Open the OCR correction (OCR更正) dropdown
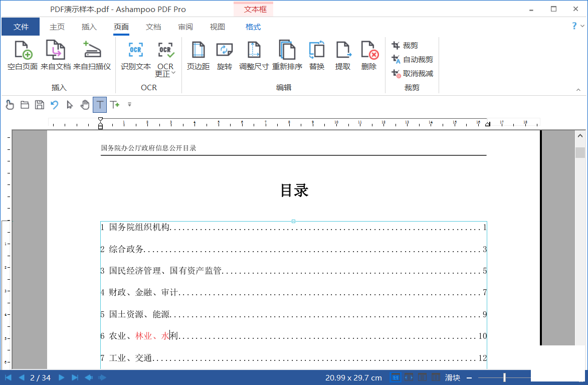Screen dimensions: 588x385 click(x=165, y=59)
